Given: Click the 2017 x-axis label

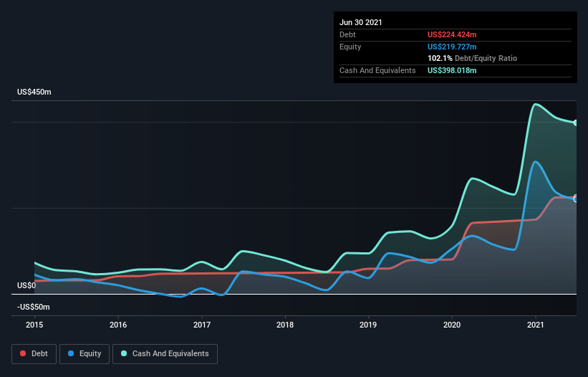Looking at the screenshot, I should pyautogui.click(x=202, y=325).
